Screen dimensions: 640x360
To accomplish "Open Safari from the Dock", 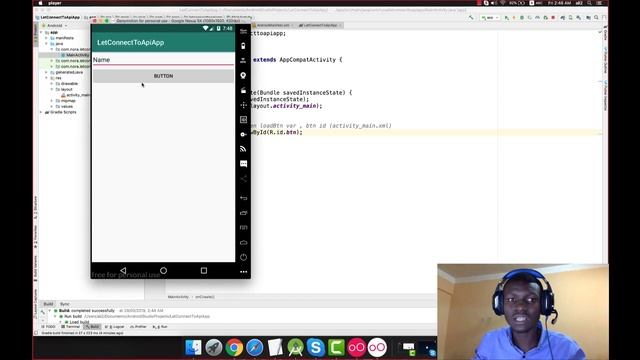I will [255, 347].
